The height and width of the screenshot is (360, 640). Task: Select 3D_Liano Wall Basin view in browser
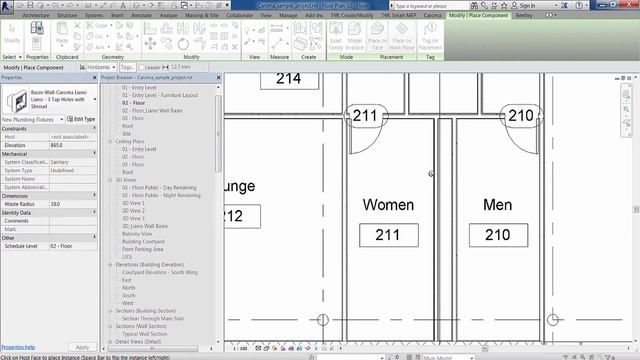click(145, 226)
